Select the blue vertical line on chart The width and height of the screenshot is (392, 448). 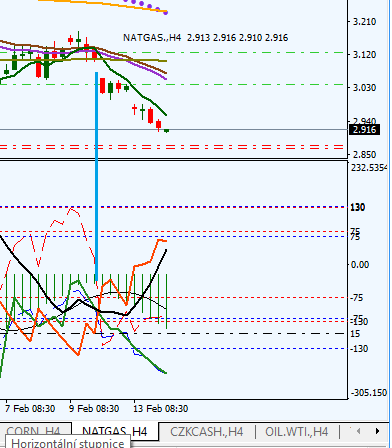[97, 177]
